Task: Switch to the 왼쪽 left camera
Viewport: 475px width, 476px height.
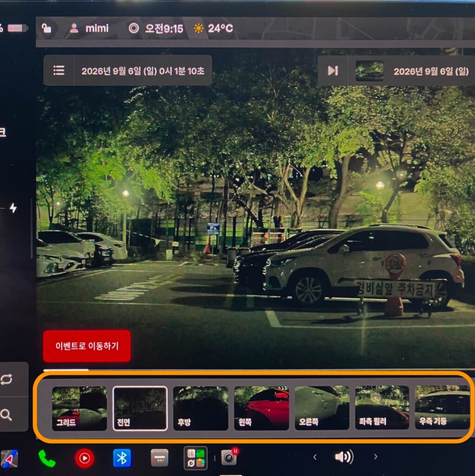Action: tap(261, 408)
